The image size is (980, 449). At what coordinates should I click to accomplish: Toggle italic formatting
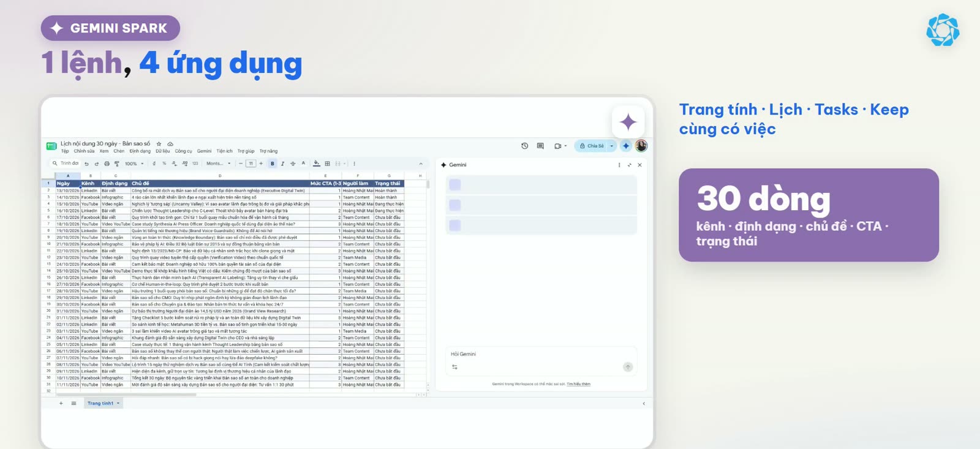pos(282,164)
